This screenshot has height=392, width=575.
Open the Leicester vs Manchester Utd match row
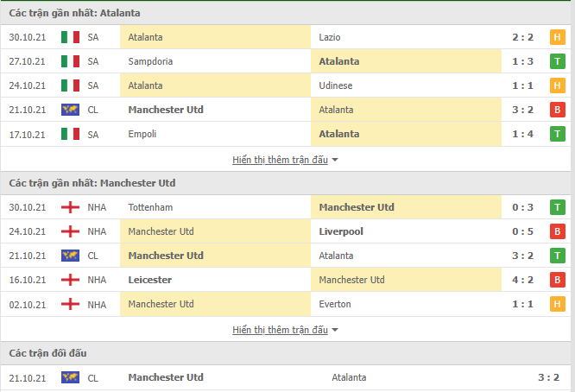pos(286,280)
